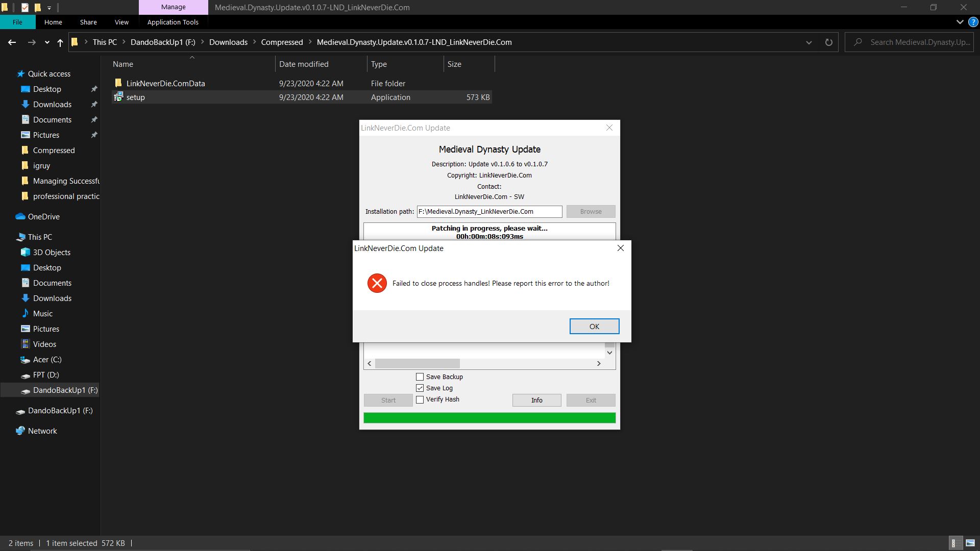Click the properties checkmark icon in title bar

pos(24,7)
